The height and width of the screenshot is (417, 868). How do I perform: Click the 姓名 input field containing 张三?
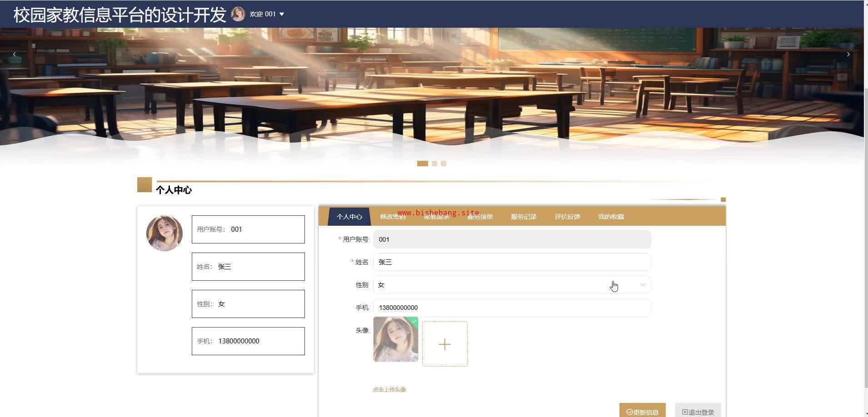coord(512,262)
